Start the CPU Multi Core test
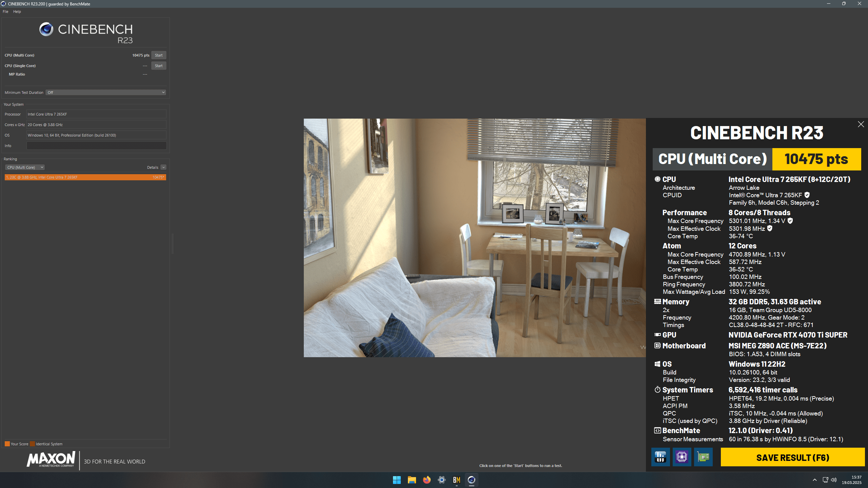868x488 pixels. coord(158,55)
